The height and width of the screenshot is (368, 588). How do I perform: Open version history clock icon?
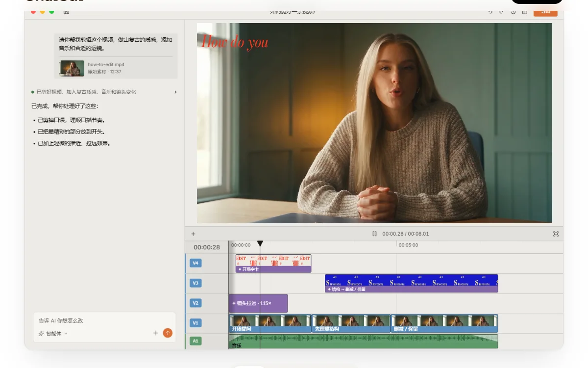513,12
